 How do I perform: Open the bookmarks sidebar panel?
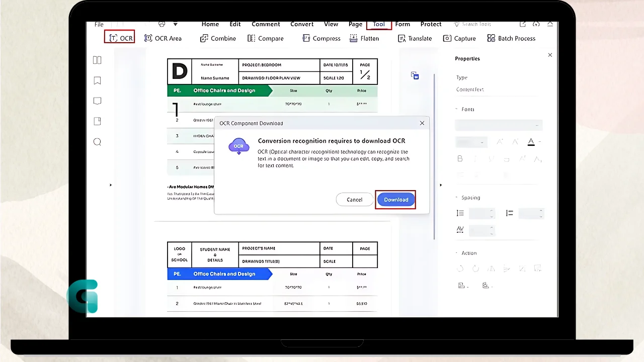coord(97,80)
